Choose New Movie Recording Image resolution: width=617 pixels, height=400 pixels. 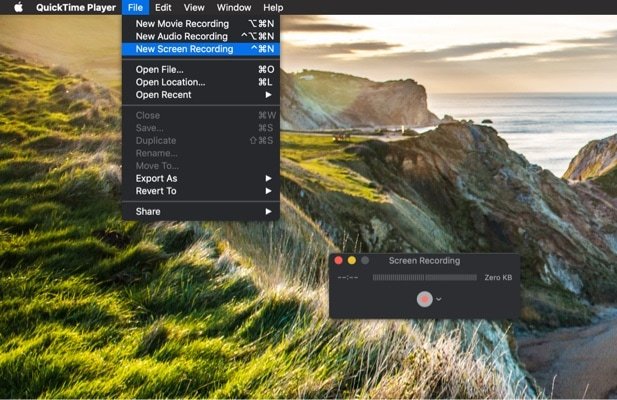point(201,24)
